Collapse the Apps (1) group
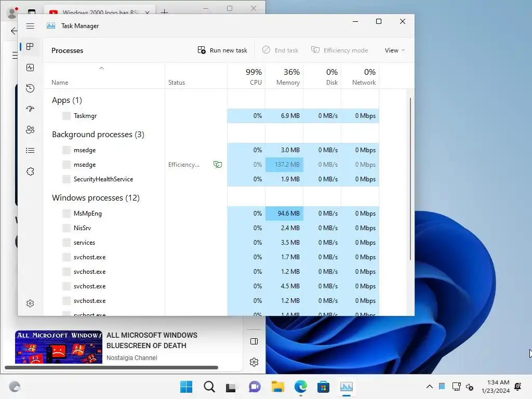 click(67, 100)
